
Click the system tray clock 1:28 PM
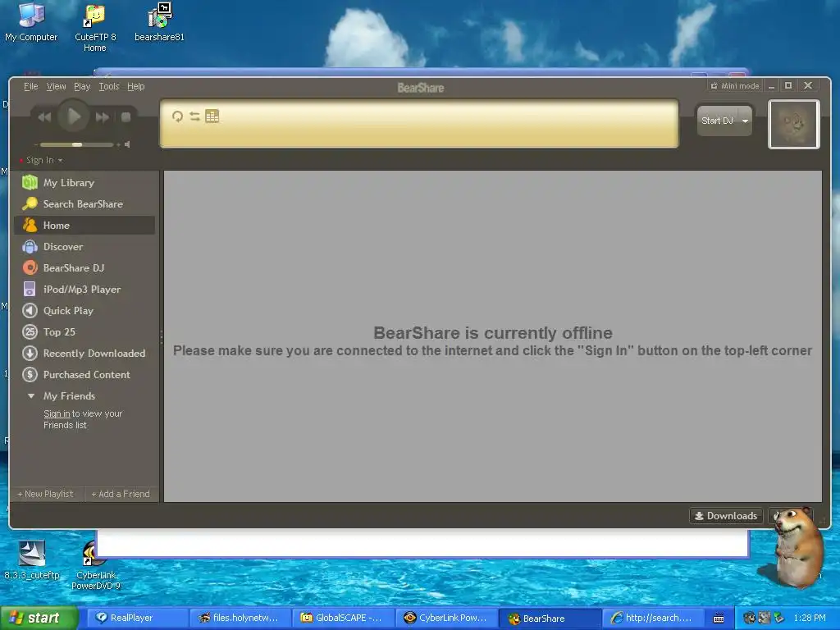[x=810, y=619]
